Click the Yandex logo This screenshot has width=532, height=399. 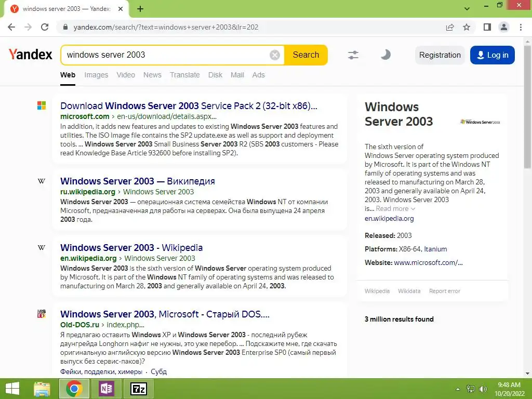[30, 54]
